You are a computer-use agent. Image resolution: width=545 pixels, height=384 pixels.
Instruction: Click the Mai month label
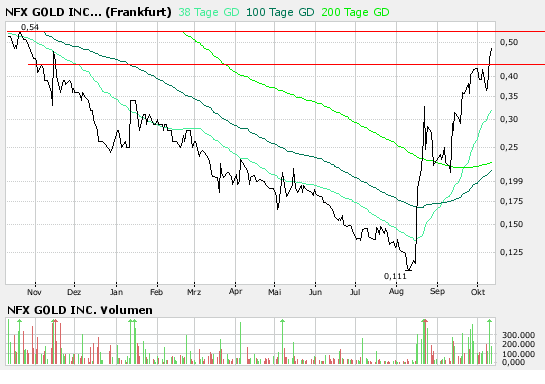coord(275,292)
